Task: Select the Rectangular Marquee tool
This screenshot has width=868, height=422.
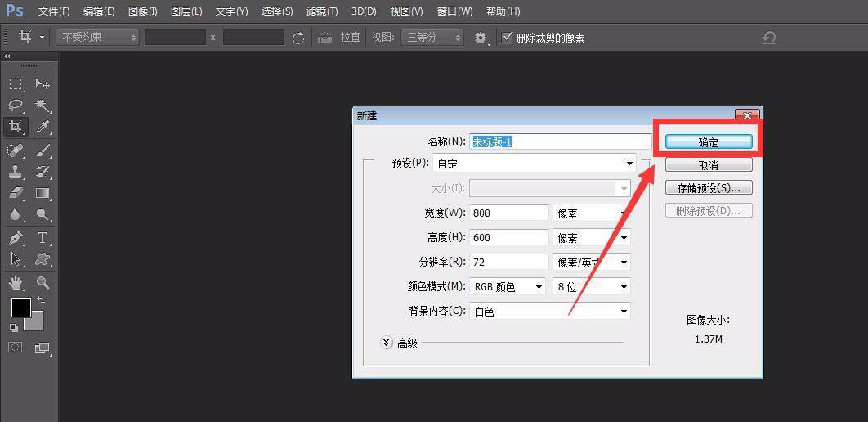Action: pyautogui.click(x=16, y=83)
